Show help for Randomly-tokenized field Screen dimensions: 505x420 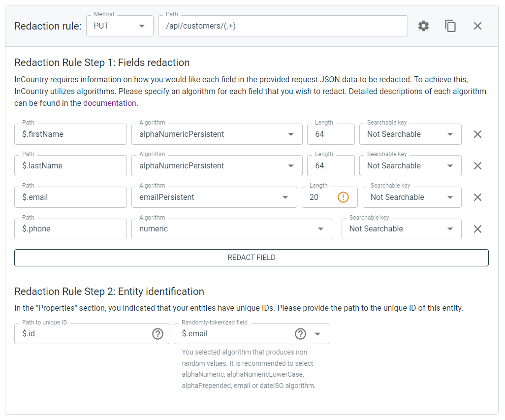(x=300, y=334)
